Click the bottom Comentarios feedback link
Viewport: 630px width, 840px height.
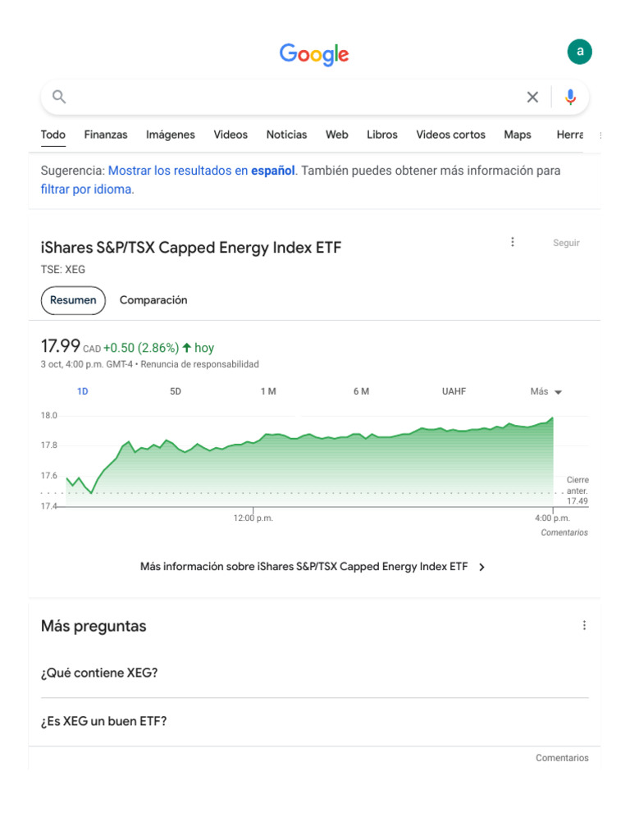pos(562,758)
